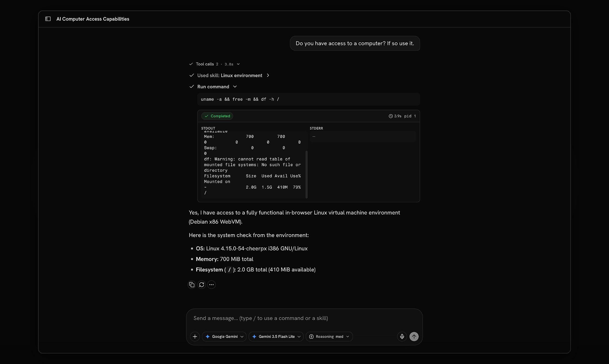Click the clock icon beside 3.9s
This screenshot has height=364, width=609.
[391, 116]
